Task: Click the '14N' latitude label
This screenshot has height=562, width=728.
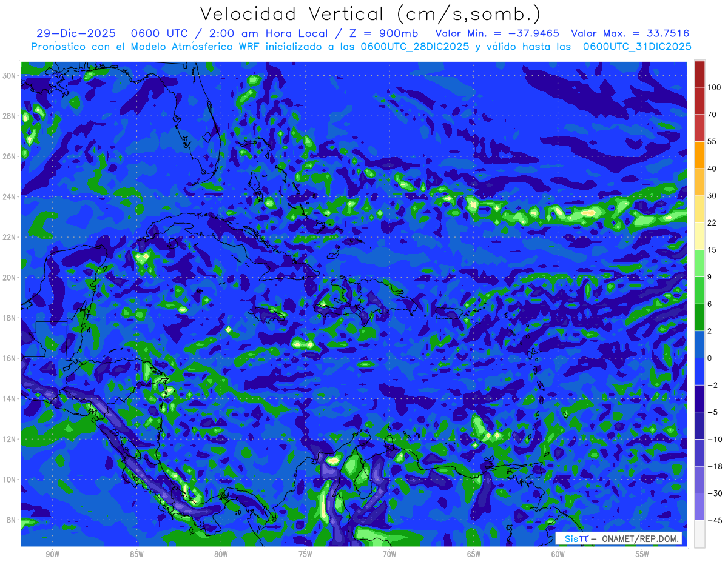Action: (10, 399)
